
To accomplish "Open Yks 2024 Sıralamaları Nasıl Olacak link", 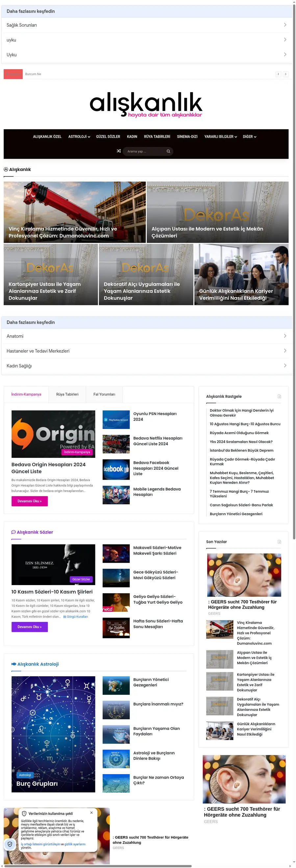I will click(241, 442).
